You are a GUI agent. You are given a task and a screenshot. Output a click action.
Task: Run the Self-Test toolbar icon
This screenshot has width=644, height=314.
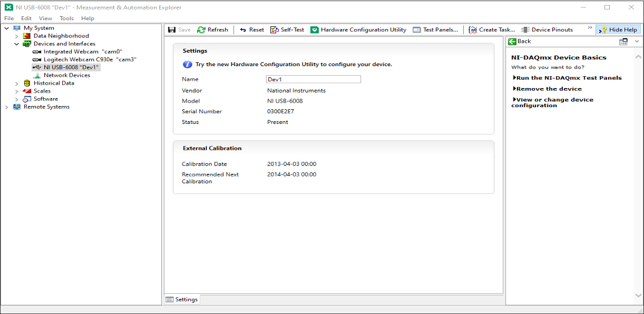pyautogui.click(x=274, y=30)
